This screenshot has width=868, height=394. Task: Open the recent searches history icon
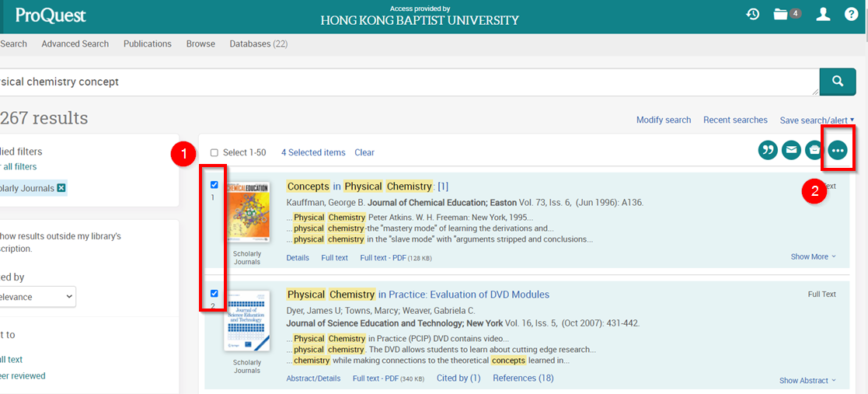coord(752,15)
